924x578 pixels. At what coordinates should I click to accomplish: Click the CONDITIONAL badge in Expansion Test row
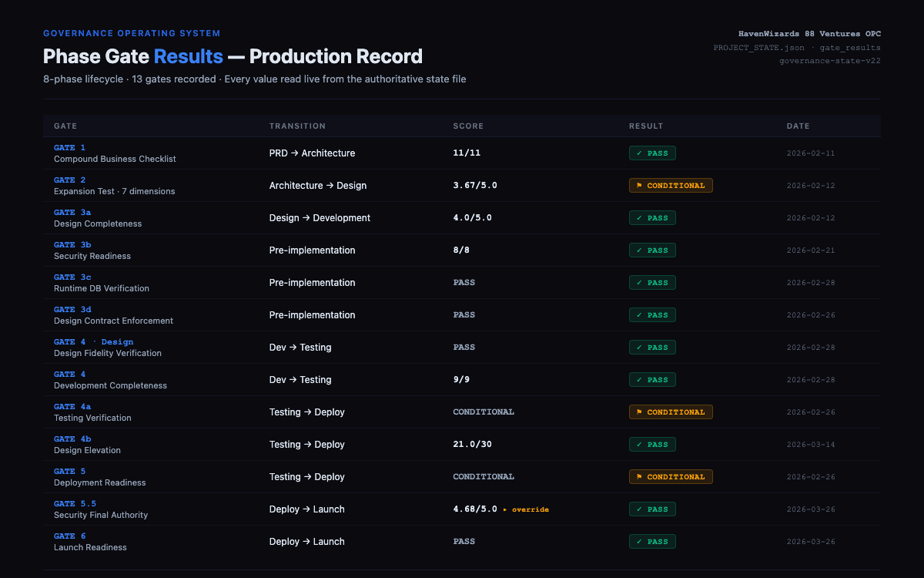coord(671,186)
